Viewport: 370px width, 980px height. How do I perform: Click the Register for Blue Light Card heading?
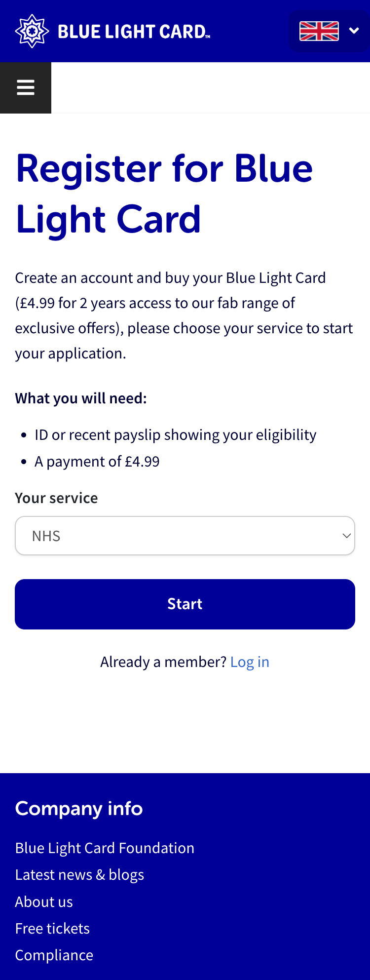(x=164, y=194)
